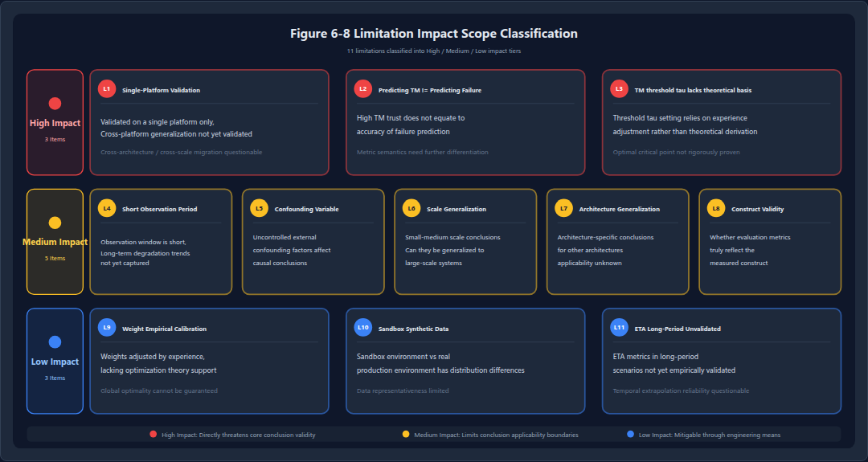Click legend text 'Mitigable through engineering means'
The image size is (868, 462).
click(727, 435)
